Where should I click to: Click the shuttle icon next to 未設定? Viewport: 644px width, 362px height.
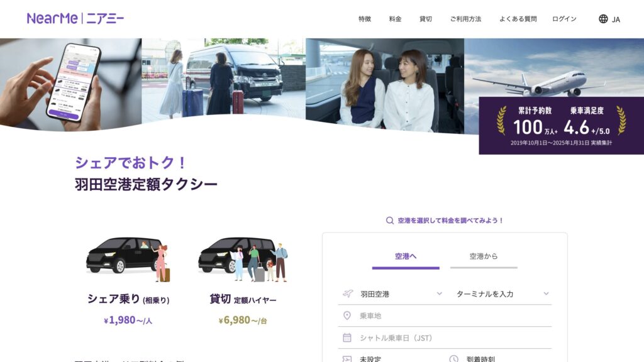(x=347, y=357)
